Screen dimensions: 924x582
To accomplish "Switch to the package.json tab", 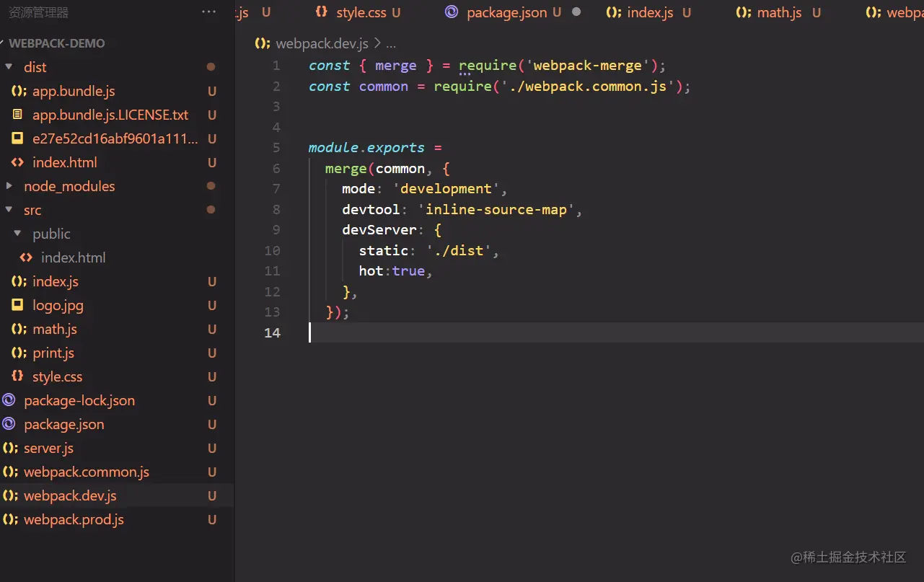I will pyautogui.click(x=514, y=12).
